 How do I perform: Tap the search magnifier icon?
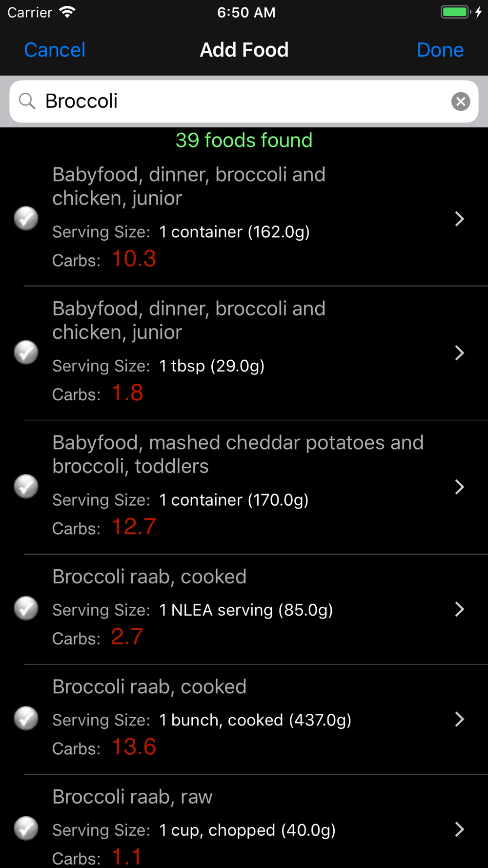27,101
